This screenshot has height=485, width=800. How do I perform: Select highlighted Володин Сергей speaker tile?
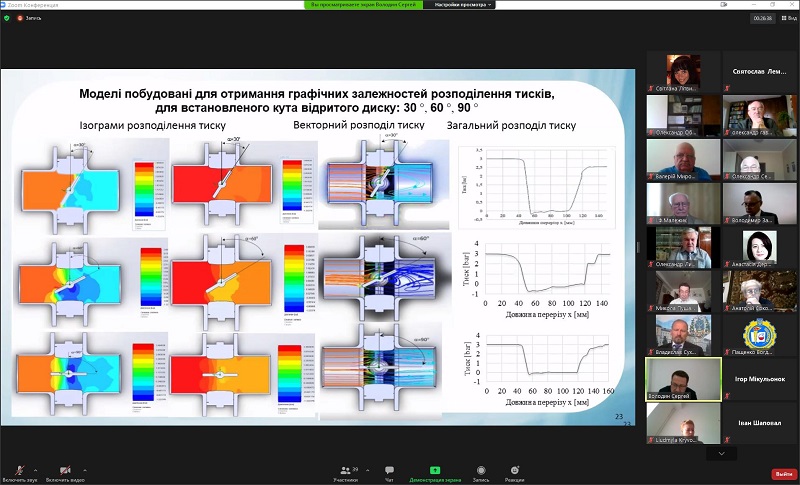(x=683, y=379)
